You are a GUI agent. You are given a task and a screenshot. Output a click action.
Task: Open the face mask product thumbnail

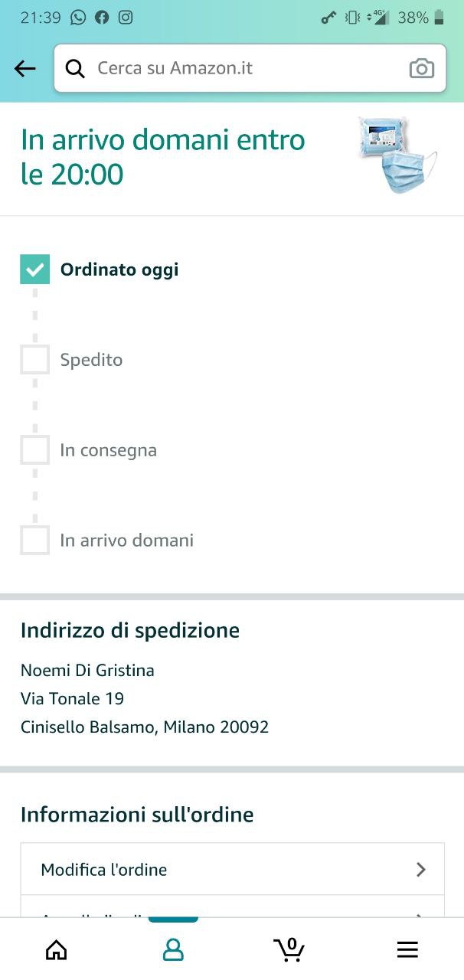click(397, 155)
